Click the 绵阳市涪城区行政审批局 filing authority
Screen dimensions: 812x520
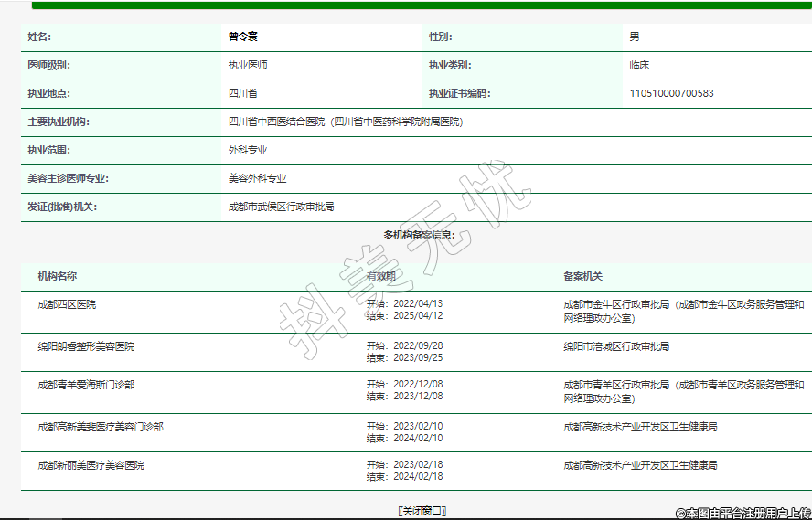point(616,347)
